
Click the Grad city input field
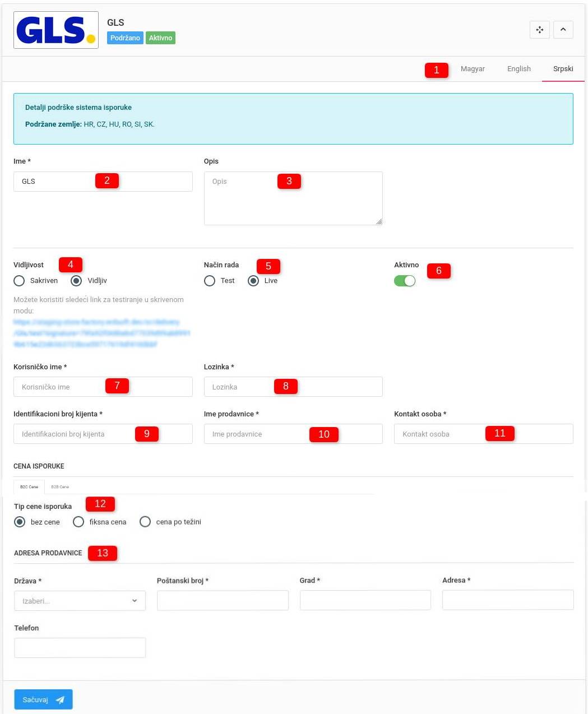365,600
